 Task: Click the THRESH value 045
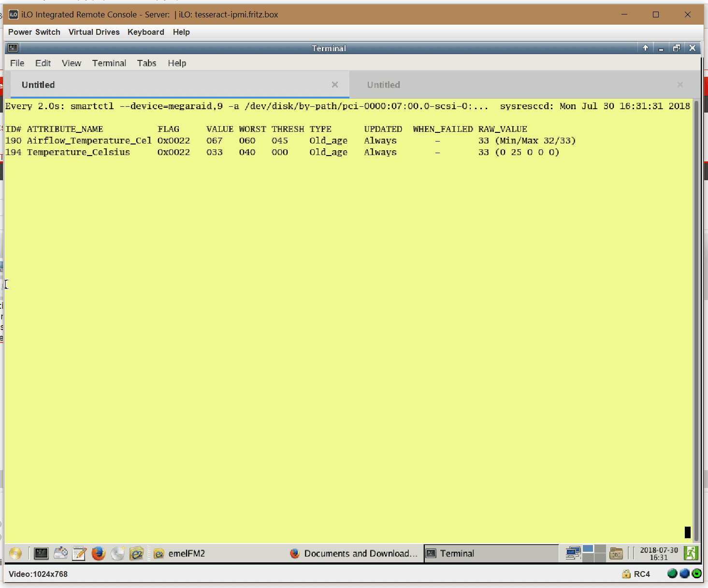[x=280, y=141]
